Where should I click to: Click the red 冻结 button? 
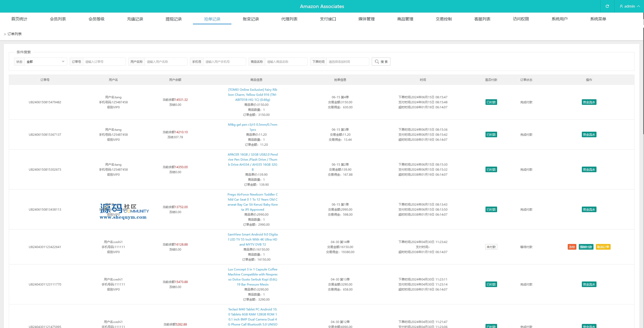click(572, 247)
